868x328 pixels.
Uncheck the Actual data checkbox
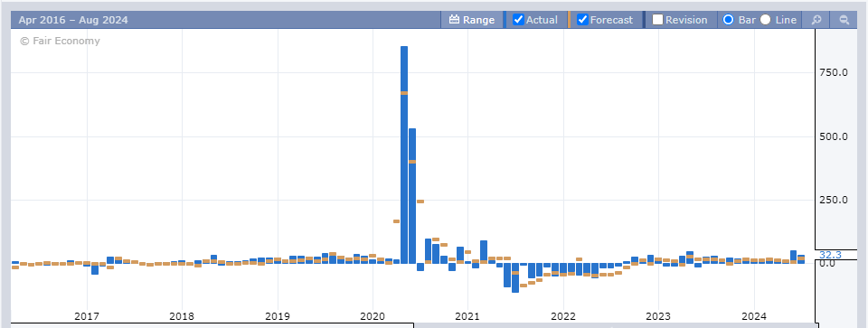click(x=519, y=20)
